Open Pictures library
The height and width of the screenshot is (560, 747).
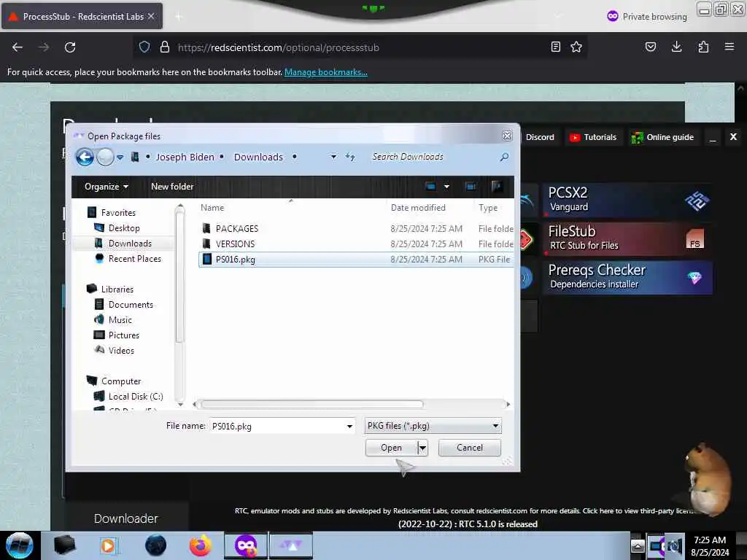click(x=124, y=335)
